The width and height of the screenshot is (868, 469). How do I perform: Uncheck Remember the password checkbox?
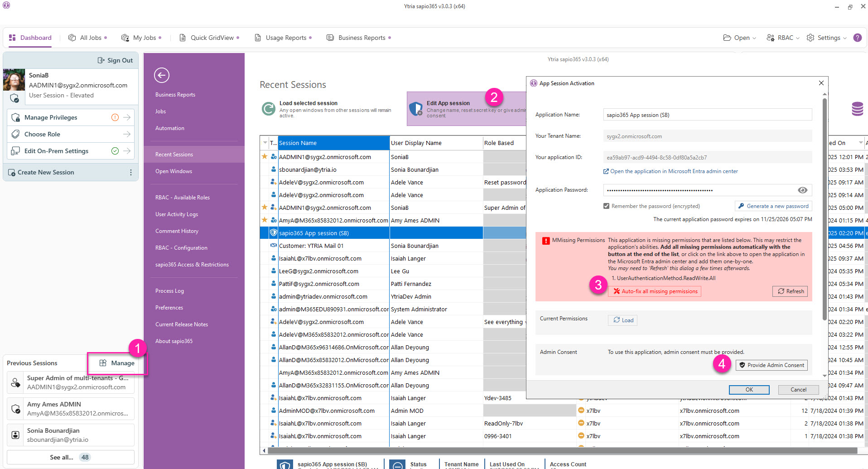(606, 206)
